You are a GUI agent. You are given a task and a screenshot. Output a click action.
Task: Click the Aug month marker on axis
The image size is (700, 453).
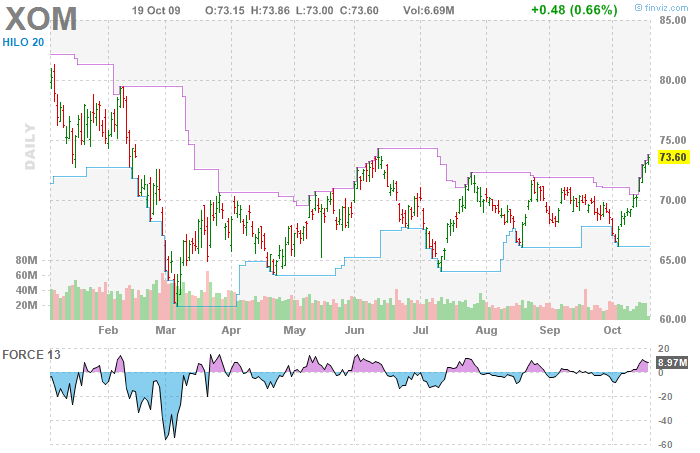(x=486, y=329)
